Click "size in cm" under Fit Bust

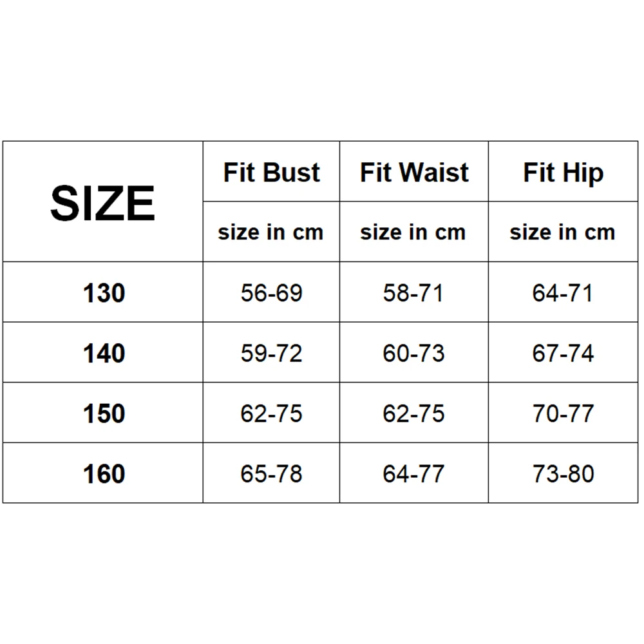click(270, 232)
